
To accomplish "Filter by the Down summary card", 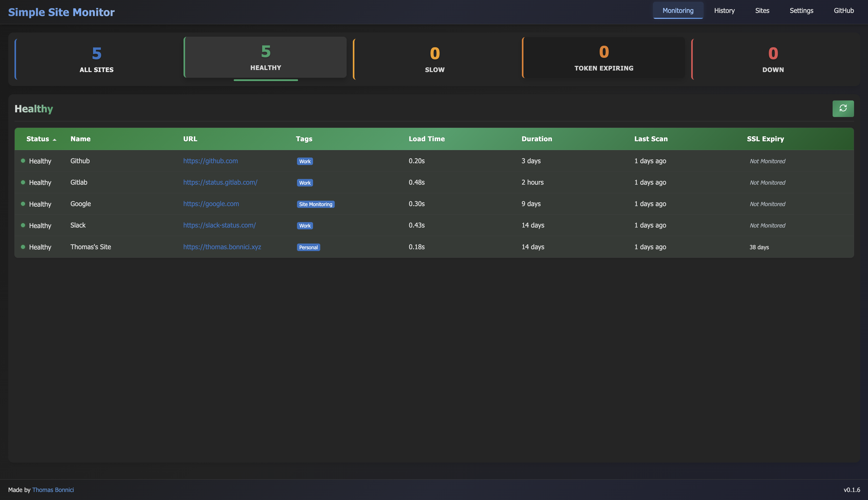I will 773,59.
